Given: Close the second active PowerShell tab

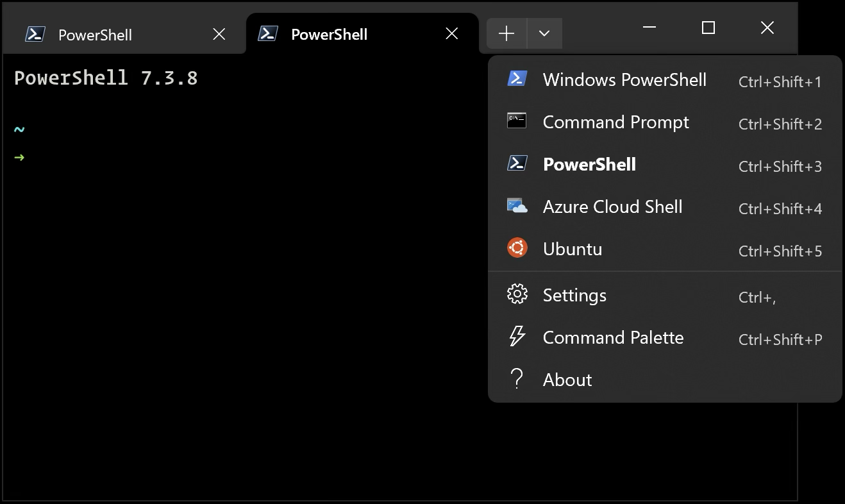Looking at the screenshot, I should click(452, 34).
